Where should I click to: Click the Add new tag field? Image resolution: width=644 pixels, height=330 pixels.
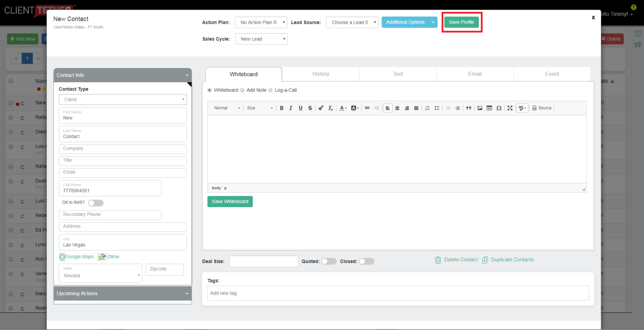(x=397, y=293)
